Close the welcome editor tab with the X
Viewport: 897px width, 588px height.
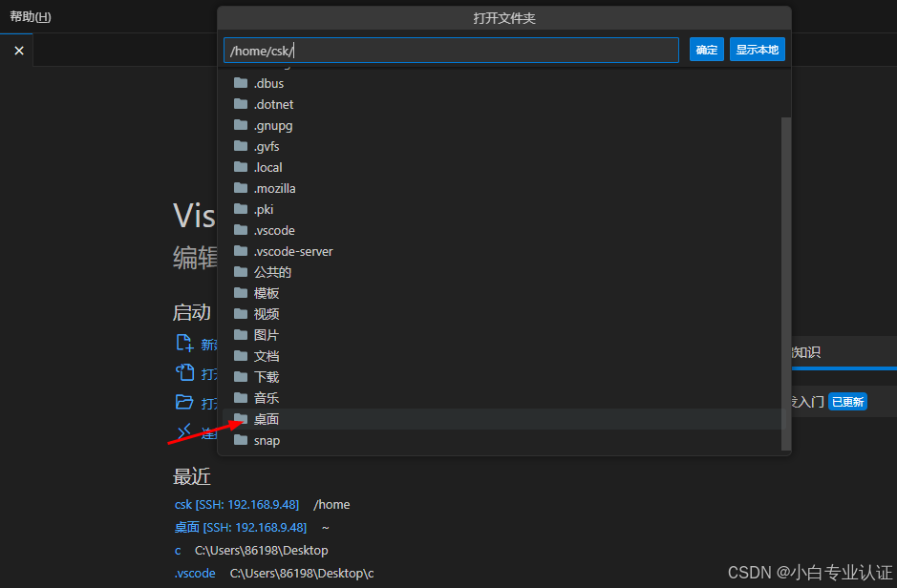17,50
